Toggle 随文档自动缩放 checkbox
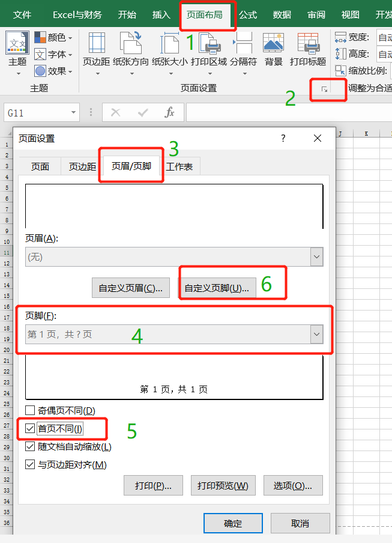This screenshot has height=543, width=392. tap(30, 446)
